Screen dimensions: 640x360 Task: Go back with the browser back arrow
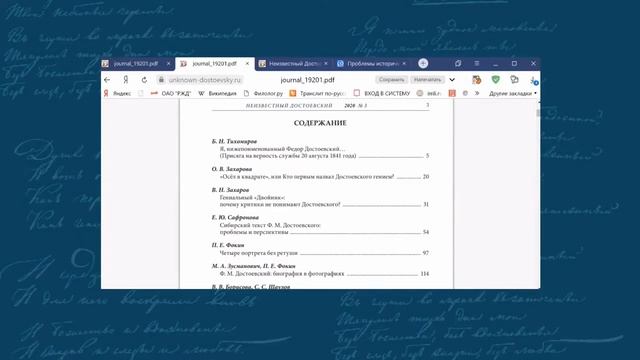(x=107, y=80)
